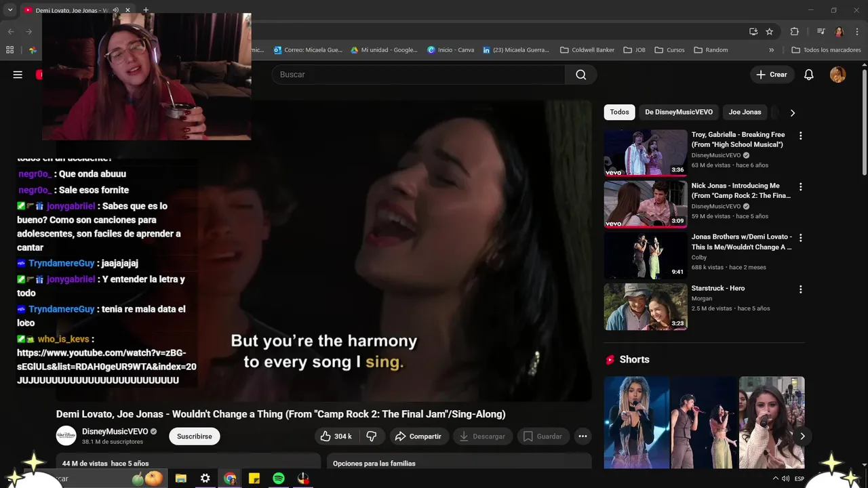Open media controls icon in Chrome toolbar

click(821, 31)
